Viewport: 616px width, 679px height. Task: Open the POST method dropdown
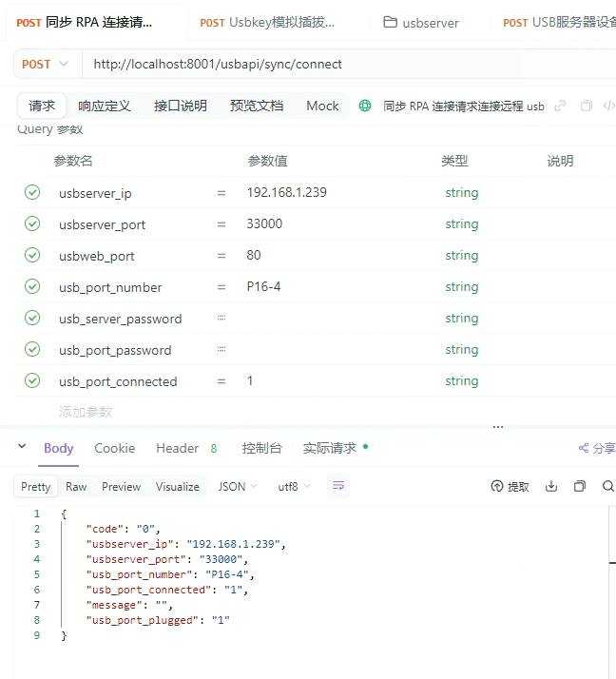click(x=46, y=64)
